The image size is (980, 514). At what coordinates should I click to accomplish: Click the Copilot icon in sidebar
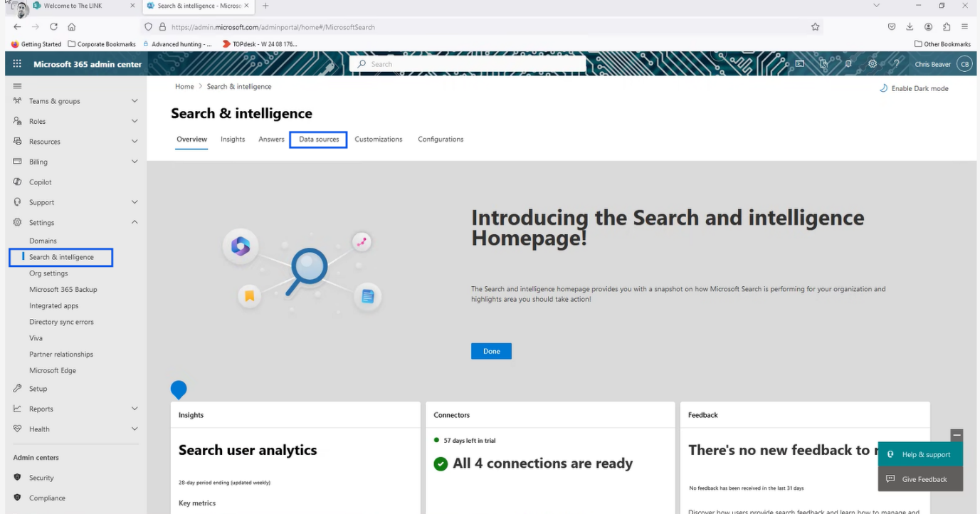pyautogui.click(x=18, y=182)
